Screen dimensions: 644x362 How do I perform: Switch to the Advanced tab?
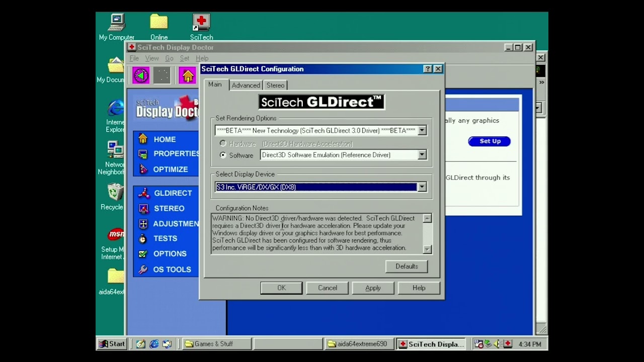[246, 85]
